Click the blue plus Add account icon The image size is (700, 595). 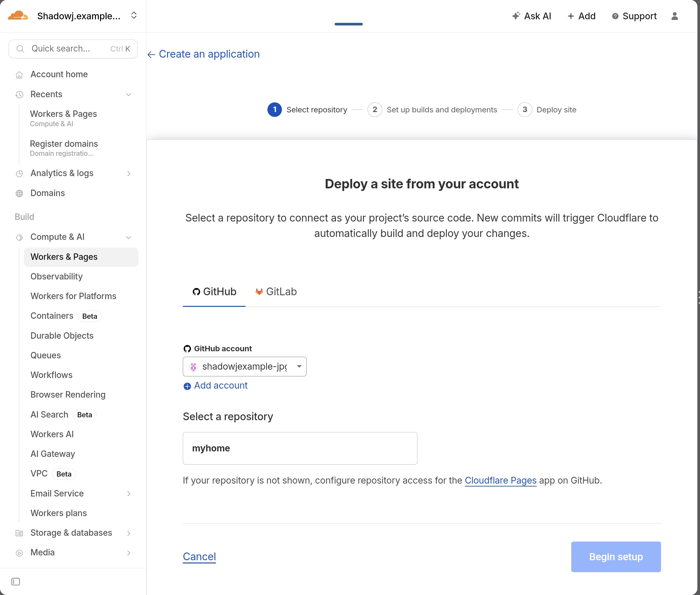pyautogui.click(x=187, y=386)
